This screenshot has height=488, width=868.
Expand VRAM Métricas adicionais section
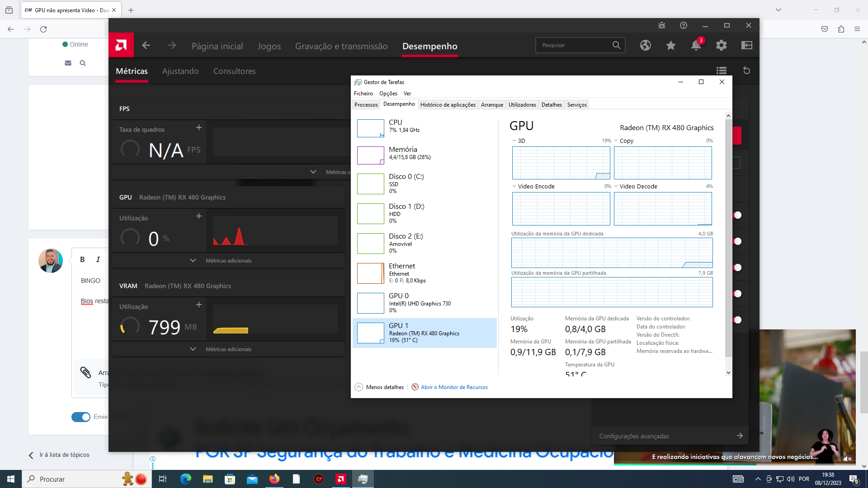pos(228,349)
